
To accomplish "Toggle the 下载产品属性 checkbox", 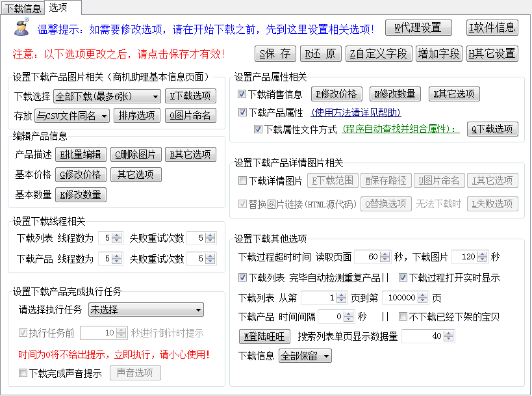I will click(x=242, y=112).
